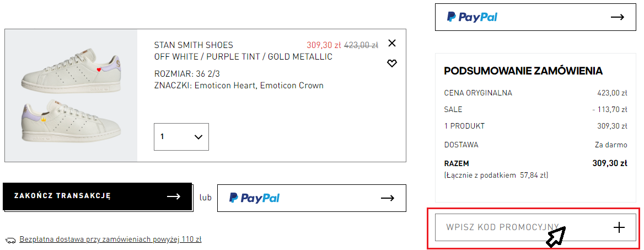Click PayPal logo above order summary

(472, 17)
